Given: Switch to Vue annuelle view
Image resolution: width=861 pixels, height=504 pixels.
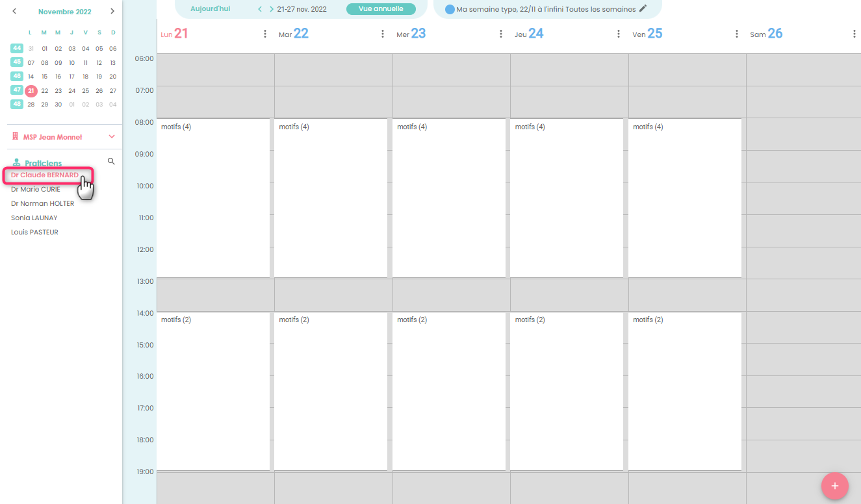Looking at the screenshot, I should pos(381,9).
